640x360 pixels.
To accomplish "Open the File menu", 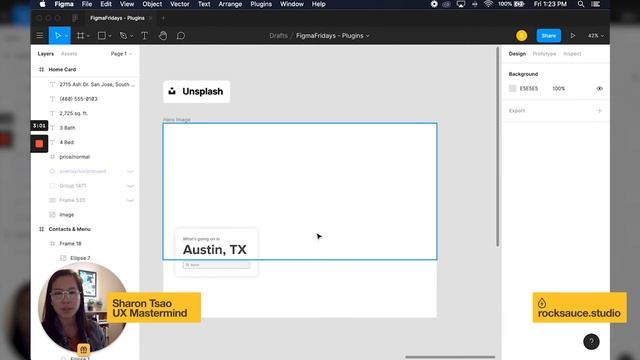I will pyautogui.click(x=87, y=4).
